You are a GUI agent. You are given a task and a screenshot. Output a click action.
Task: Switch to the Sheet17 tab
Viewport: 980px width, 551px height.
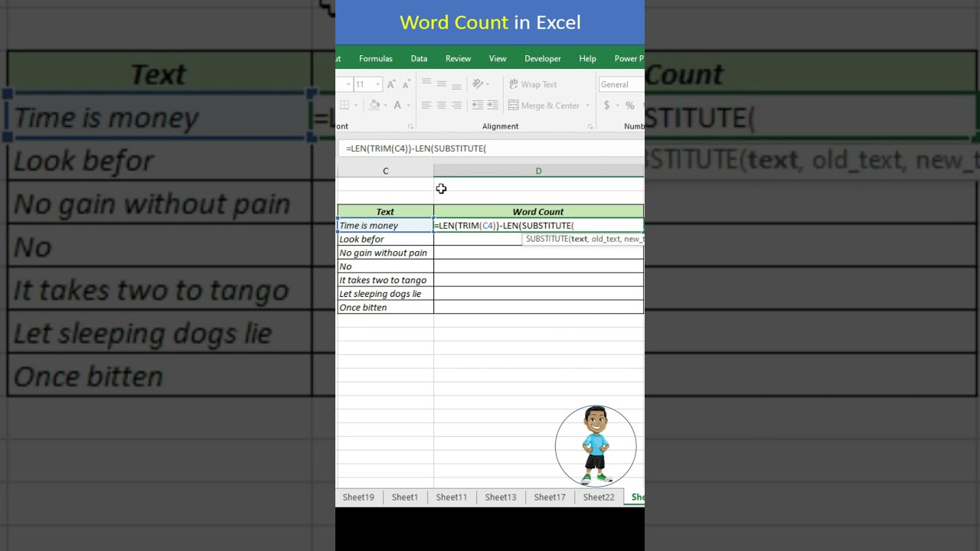(x=550, y=497)
